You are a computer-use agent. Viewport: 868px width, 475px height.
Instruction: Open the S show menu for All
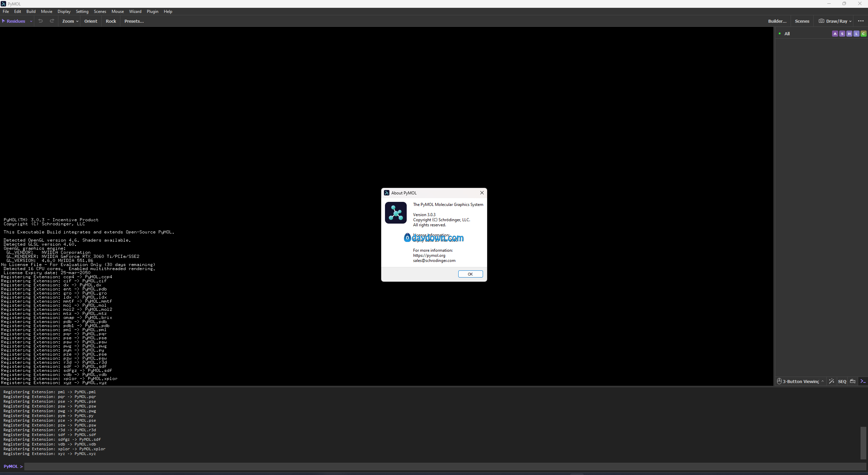pyautogui.click(x=842, y=34)
